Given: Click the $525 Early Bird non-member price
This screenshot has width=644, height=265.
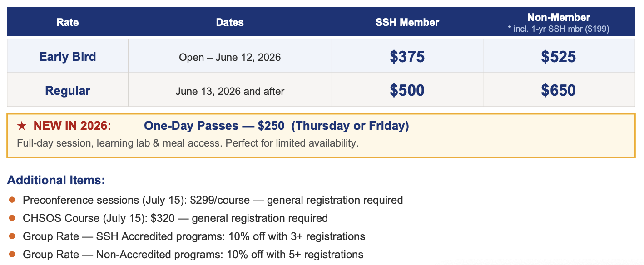Looking at the screenshot, I should [x=558, y=57].
